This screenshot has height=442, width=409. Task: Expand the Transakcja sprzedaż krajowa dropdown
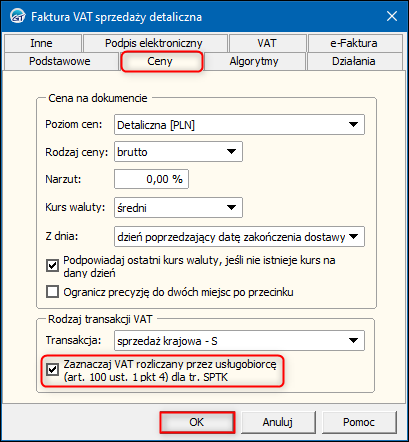[239, 341]
